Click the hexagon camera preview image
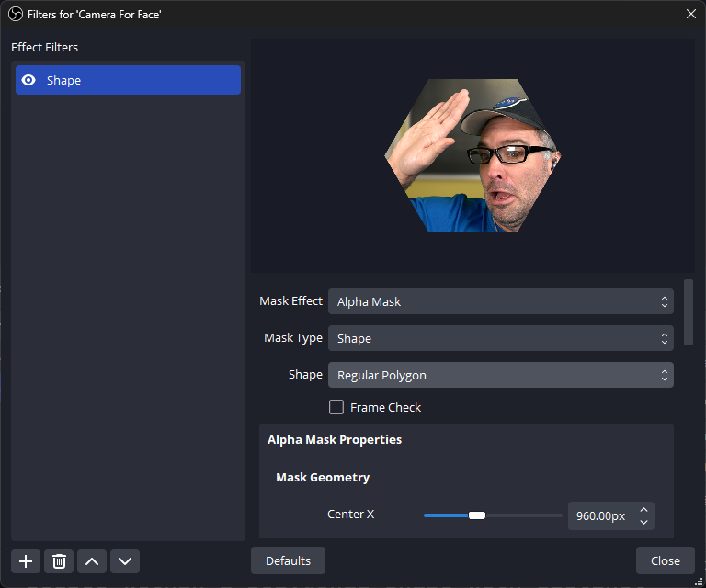706x588 pixels. (473, 154)
